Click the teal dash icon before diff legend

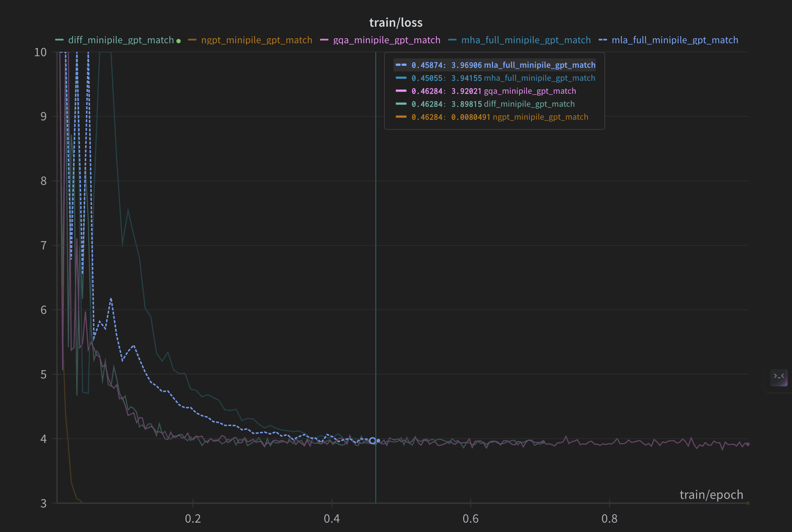pyautogui.click(x=59, y=40)
